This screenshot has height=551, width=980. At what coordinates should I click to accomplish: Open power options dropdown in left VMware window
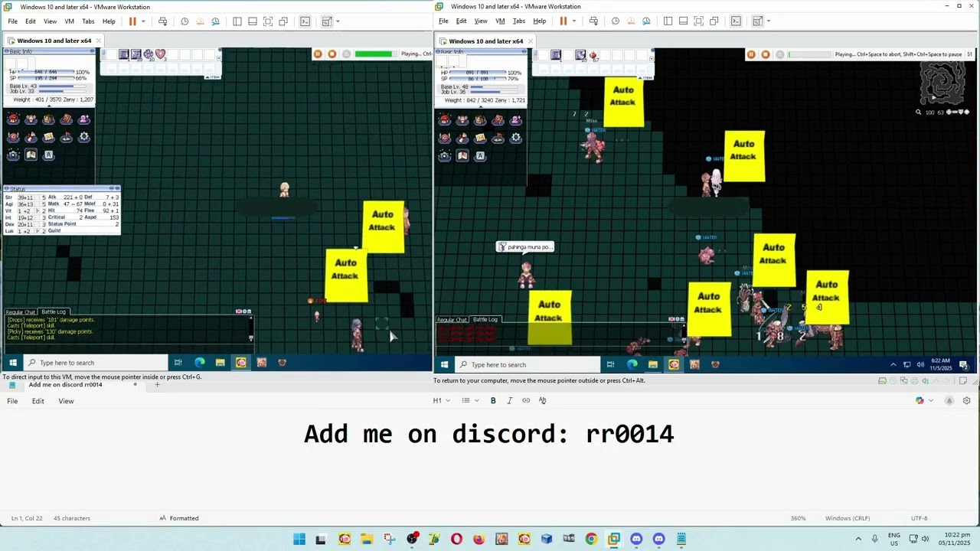click(143, 21)
